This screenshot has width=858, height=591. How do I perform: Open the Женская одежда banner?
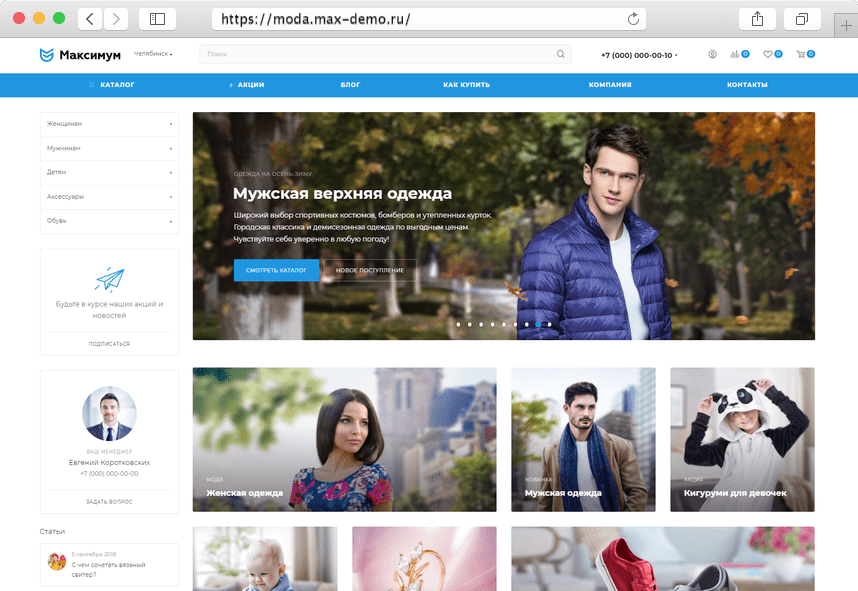[345, 439]
